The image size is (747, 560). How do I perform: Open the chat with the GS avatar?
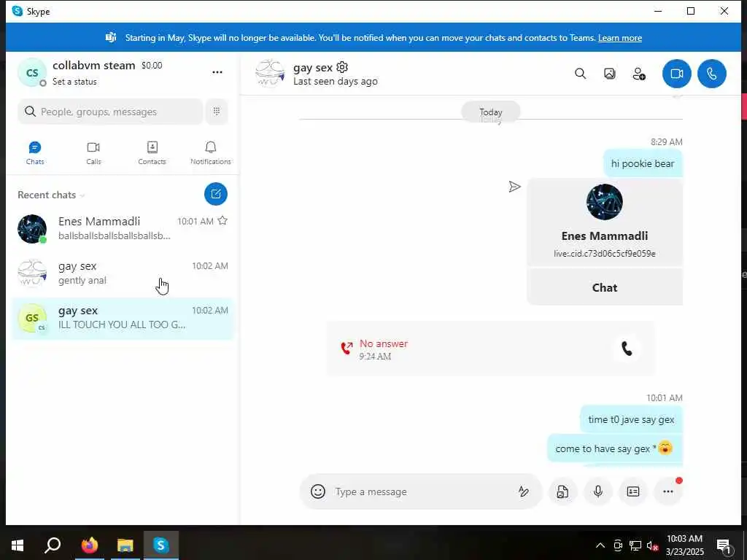point(123,318)
